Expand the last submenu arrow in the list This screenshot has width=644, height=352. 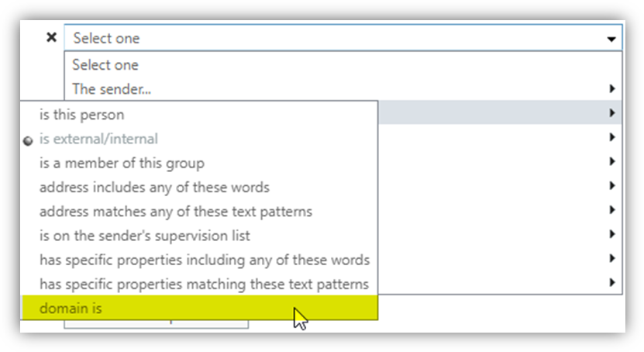pos(612,283)
